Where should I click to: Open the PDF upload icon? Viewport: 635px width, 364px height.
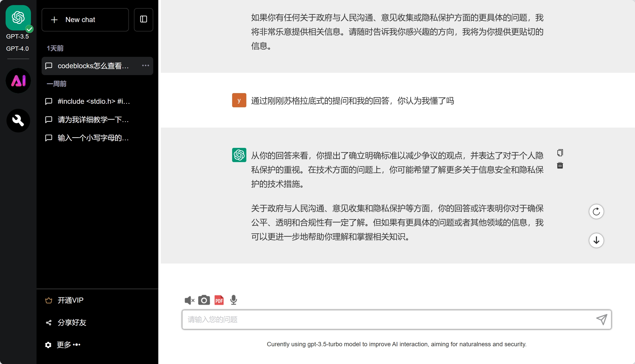point(219,300)
